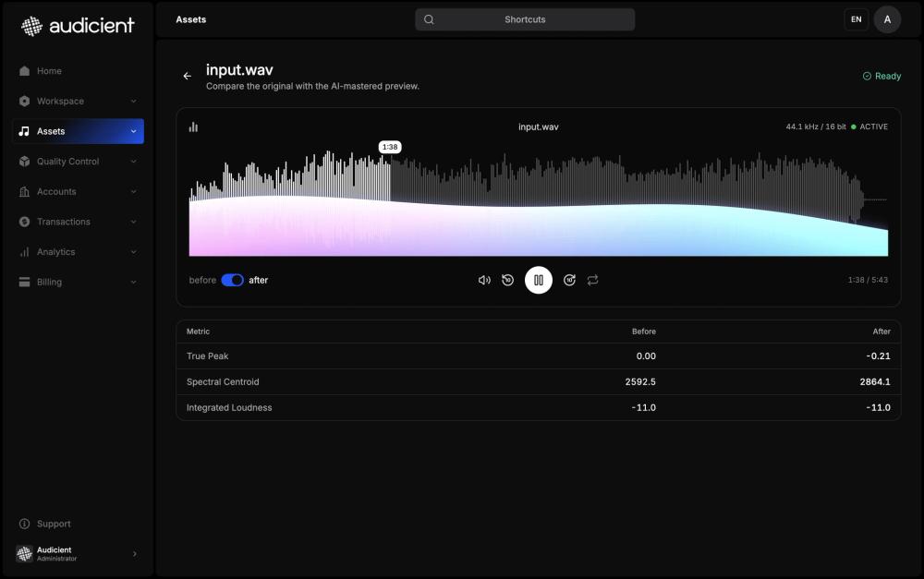The width and height of the screenshot is (924, 579).
Task: Click the Audicient Administrator avatar
Action: pos(24,554)
